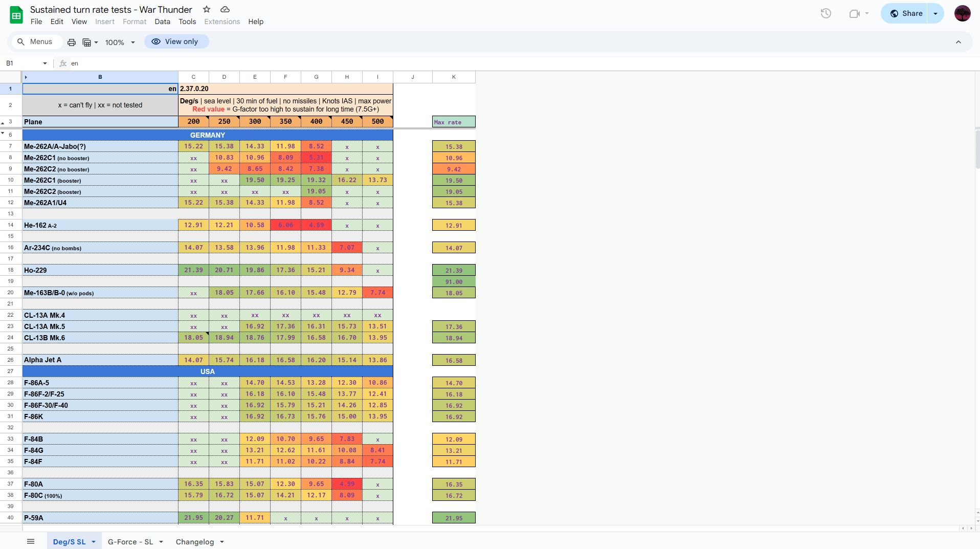Click the Google Sheets home logo
Screen dimensions: 980x549
click(x=16, y=15)
